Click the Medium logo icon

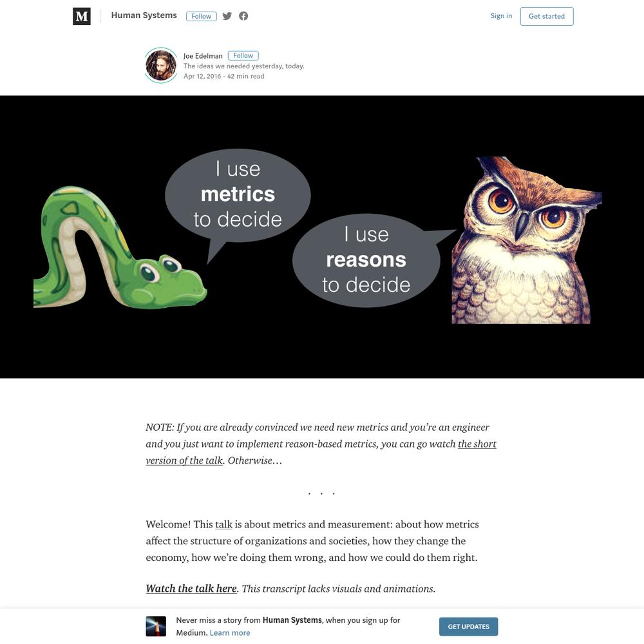pyautogui.click(x=82, y=16)
